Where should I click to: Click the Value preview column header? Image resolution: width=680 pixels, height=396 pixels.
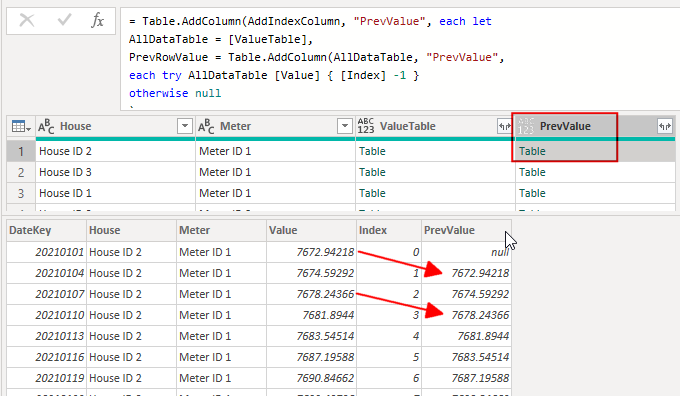pyautogui.click(x=311, y=230)
